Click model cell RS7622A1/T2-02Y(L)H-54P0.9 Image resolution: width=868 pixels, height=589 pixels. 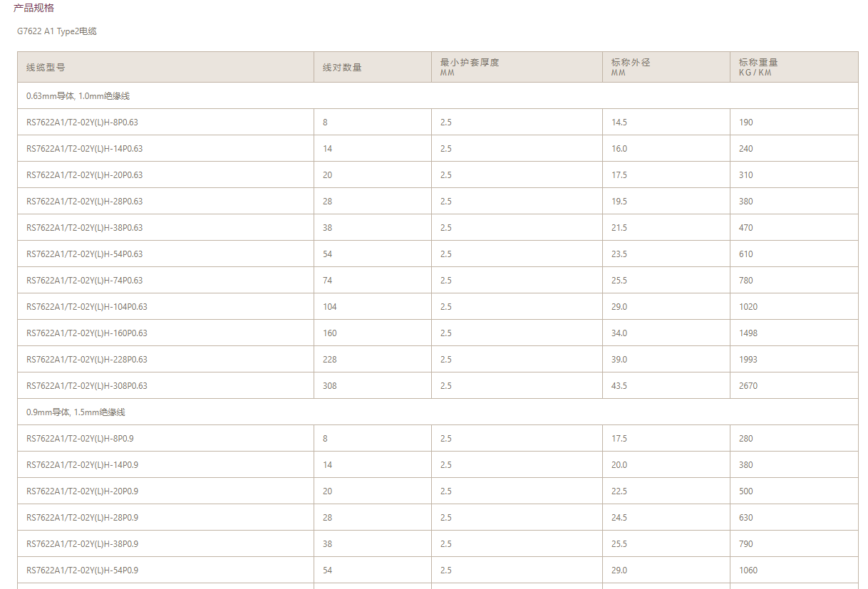point(82,570)
